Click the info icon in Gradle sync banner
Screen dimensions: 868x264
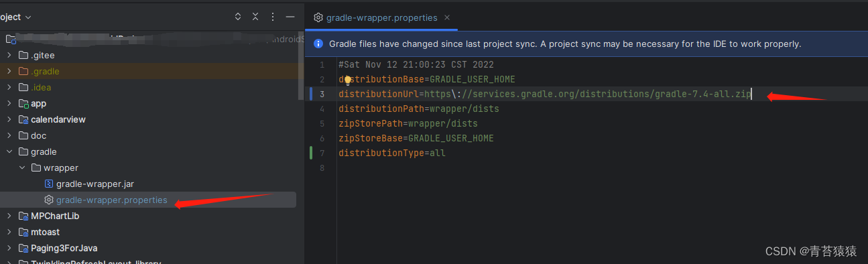[x=318, y=44]
